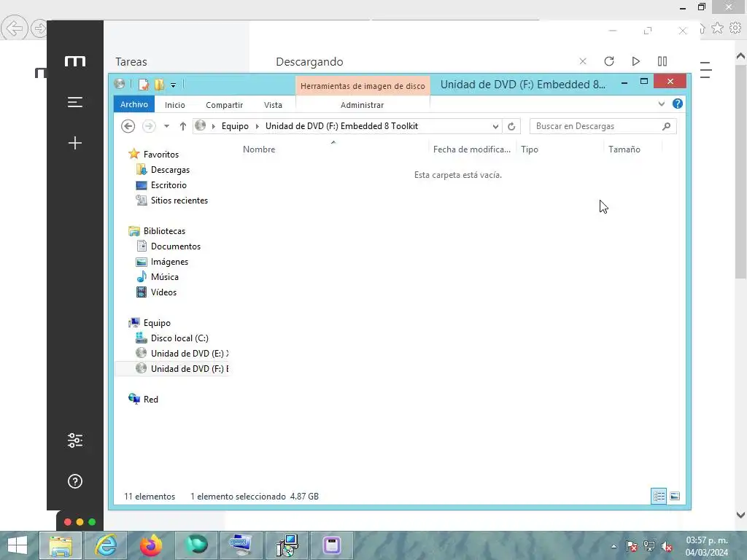Click Unidad de DVD (F:) breadcrumb segment
This screenshot has width=747, height=560.
341,126
